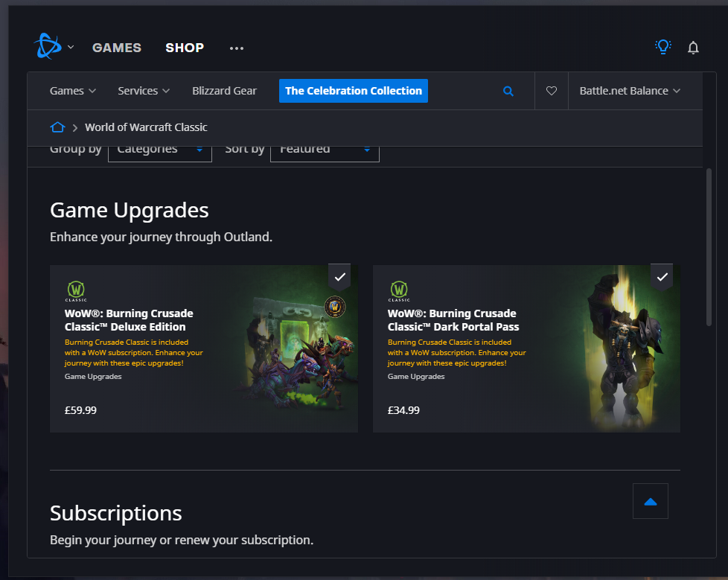The height and width of the screenshot is (580, 728).
Task: Click the Battle.net logo icon
Action: 48,46
